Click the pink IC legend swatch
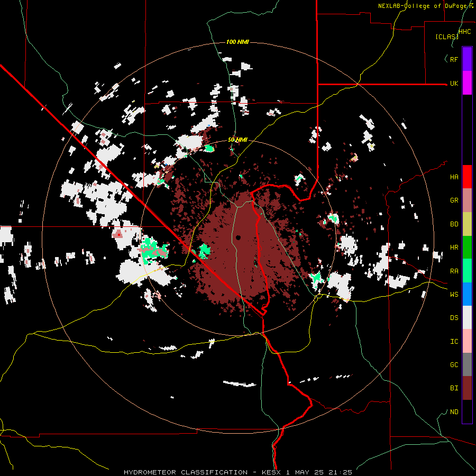The height and width of the screenshot is (476, 476). pyautogui.click(x=467, y=341)
